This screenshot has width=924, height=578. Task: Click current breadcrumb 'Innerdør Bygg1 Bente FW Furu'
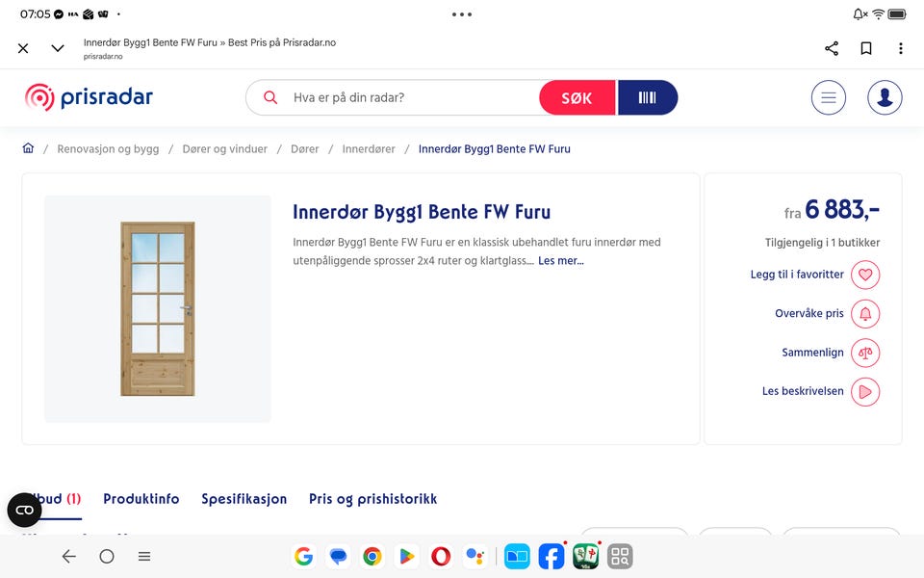495,149
